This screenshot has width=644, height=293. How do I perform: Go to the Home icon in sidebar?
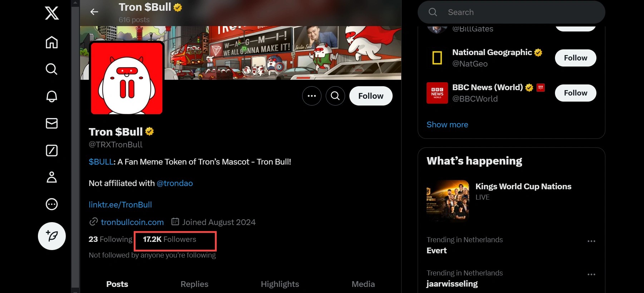coord(52,42)
